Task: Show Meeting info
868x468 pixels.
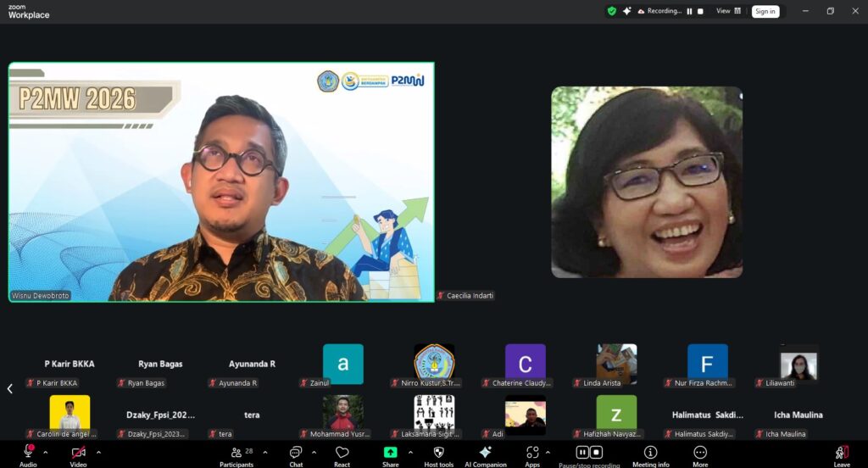Action: click(650, 454)
